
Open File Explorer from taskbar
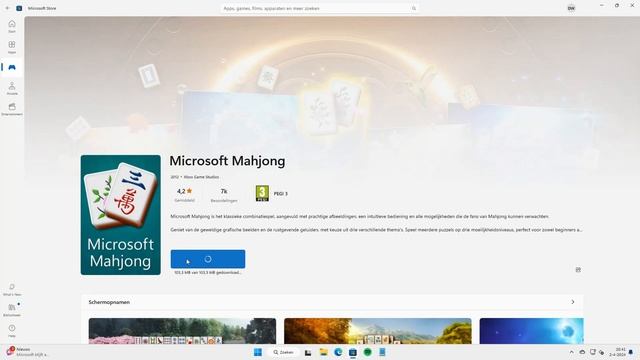[323, 352]
